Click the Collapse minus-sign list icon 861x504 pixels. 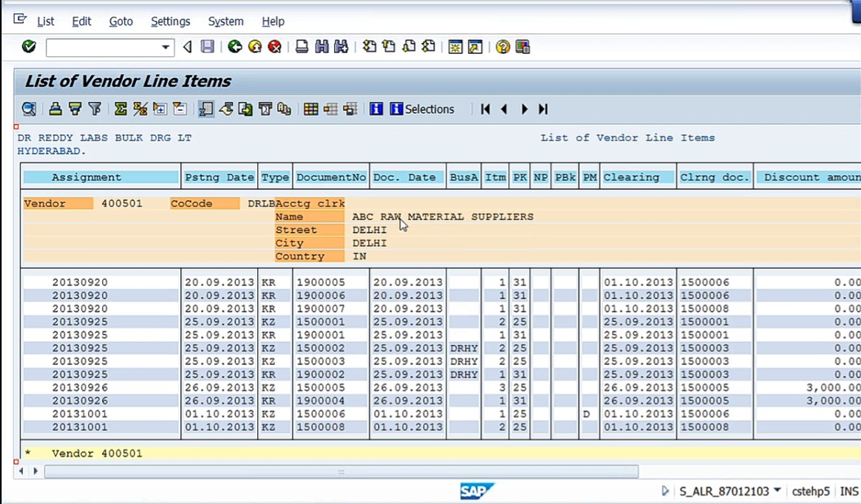[x=180, y=109]
